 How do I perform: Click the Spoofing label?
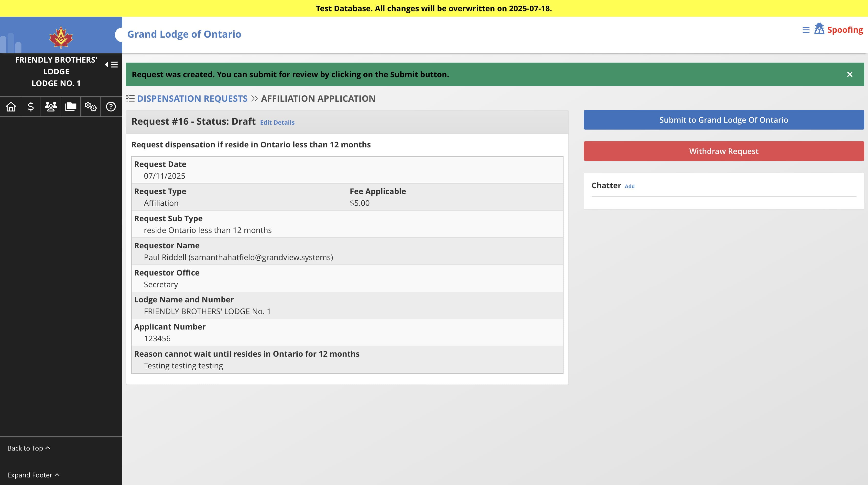point(845,30)
